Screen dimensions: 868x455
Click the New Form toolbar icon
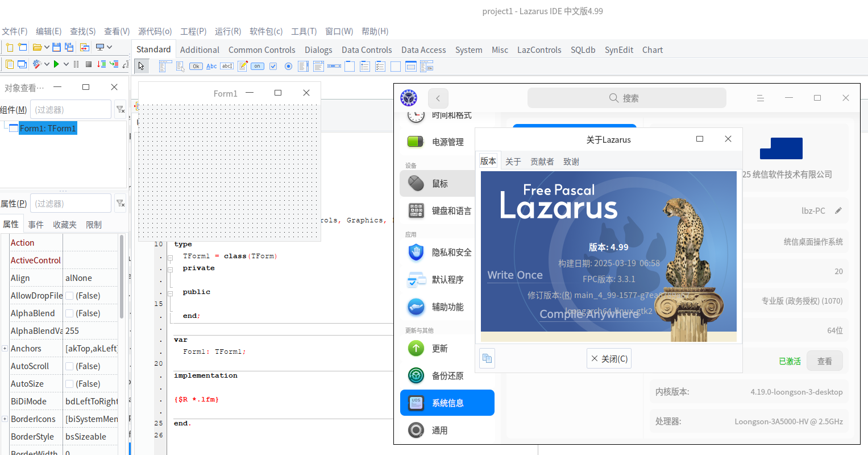(x=22, y=47)
